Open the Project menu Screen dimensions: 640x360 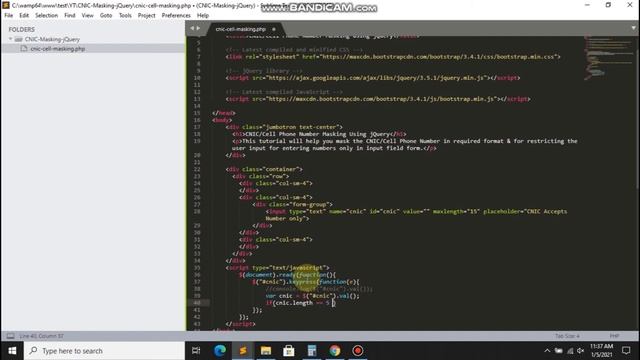click(x=147, y=15)
